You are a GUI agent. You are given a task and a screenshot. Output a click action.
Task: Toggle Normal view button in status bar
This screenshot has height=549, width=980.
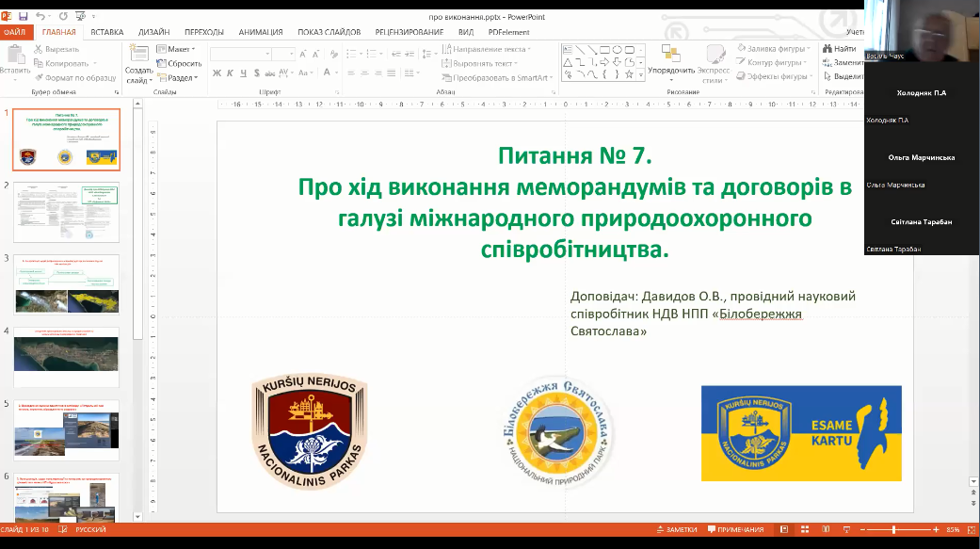click(x=784, y=529)
